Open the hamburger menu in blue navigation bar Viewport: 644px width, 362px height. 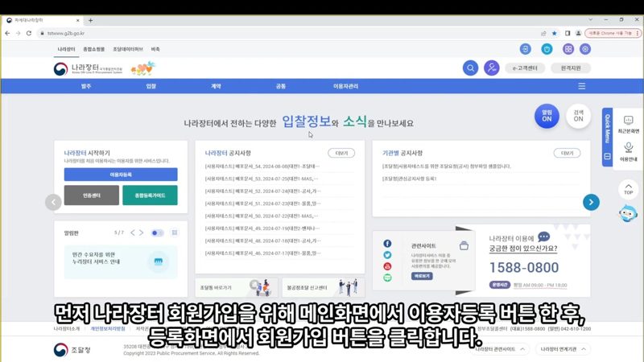click(581, 86)
